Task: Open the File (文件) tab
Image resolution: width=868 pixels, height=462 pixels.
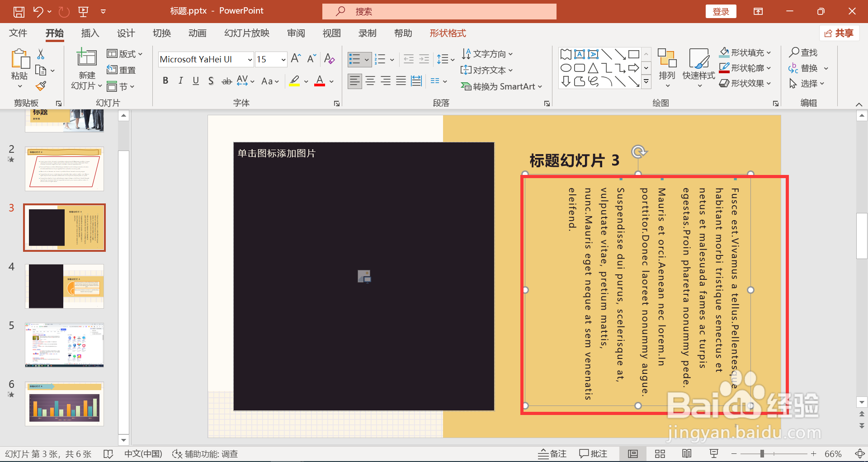Action: pos(18,33)
